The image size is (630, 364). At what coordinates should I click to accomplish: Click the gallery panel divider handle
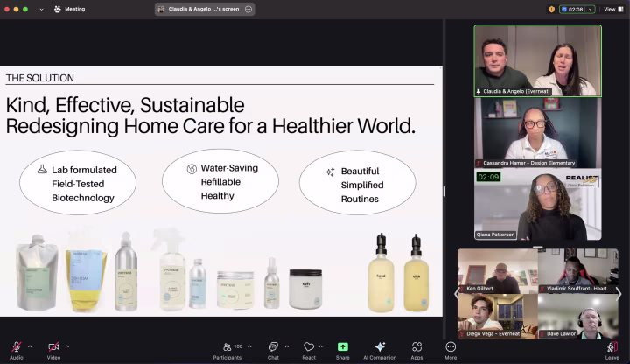pyautogui.click(x=537, y=247)
